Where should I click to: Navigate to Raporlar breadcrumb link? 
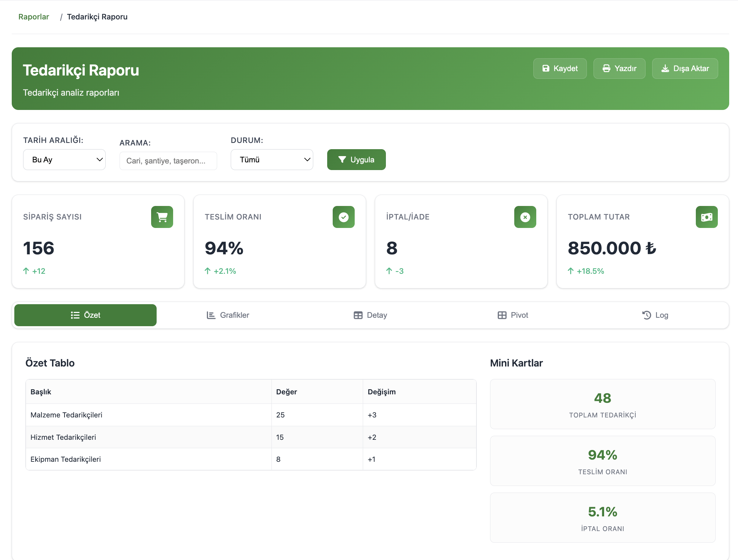click(34, 17)
